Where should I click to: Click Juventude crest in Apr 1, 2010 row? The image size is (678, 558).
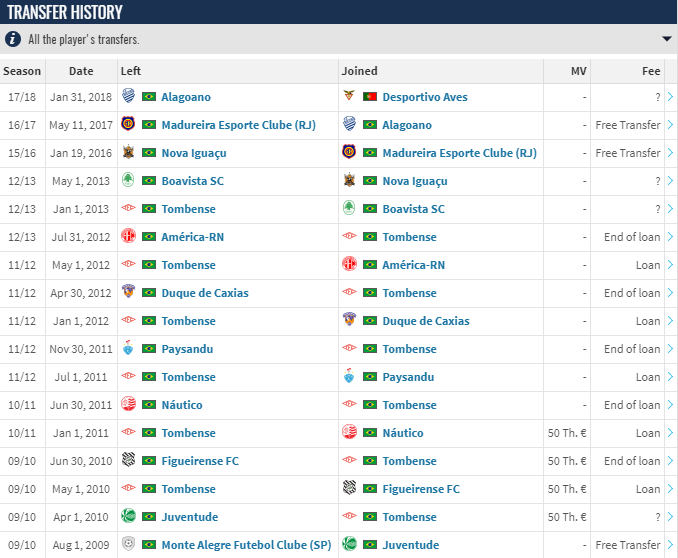click(x=128, y=516)
